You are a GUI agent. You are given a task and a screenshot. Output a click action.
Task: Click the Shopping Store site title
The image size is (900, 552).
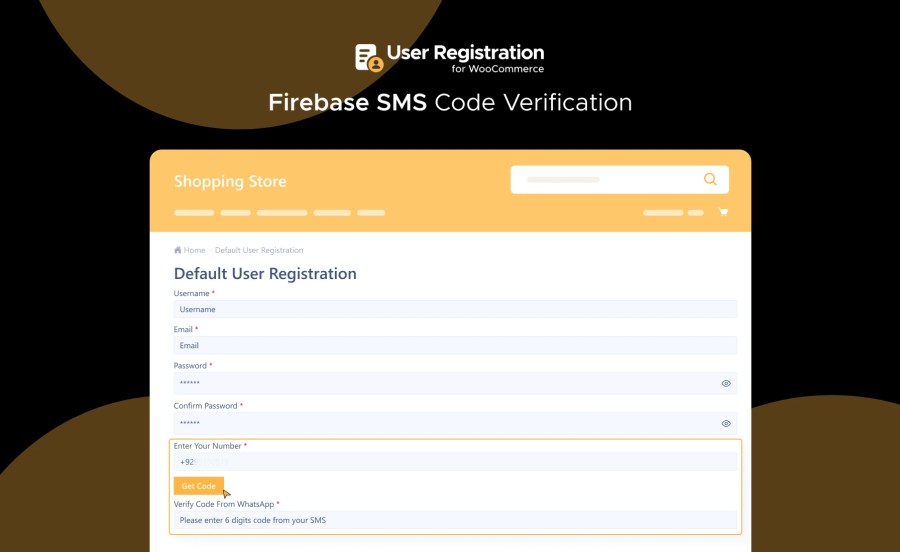[230, 181]
